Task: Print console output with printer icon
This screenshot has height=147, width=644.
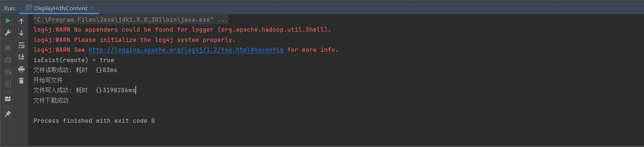Action: pos(21,69)
